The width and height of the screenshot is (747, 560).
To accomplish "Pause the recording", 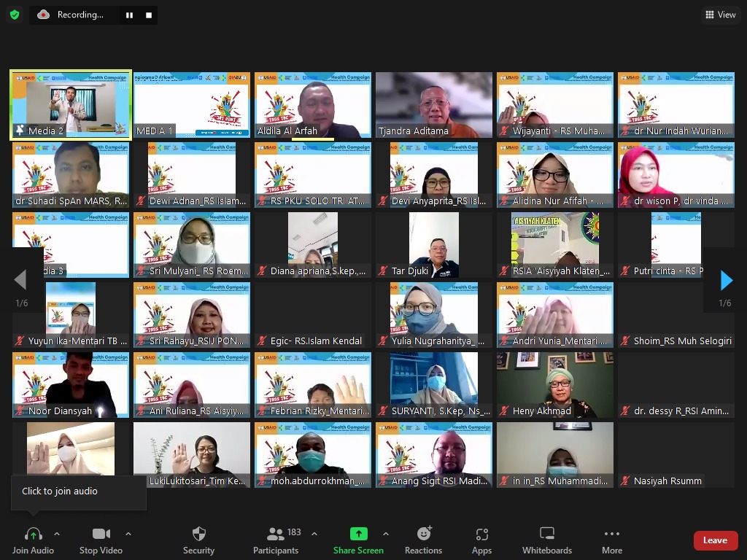I will [129, 15].
